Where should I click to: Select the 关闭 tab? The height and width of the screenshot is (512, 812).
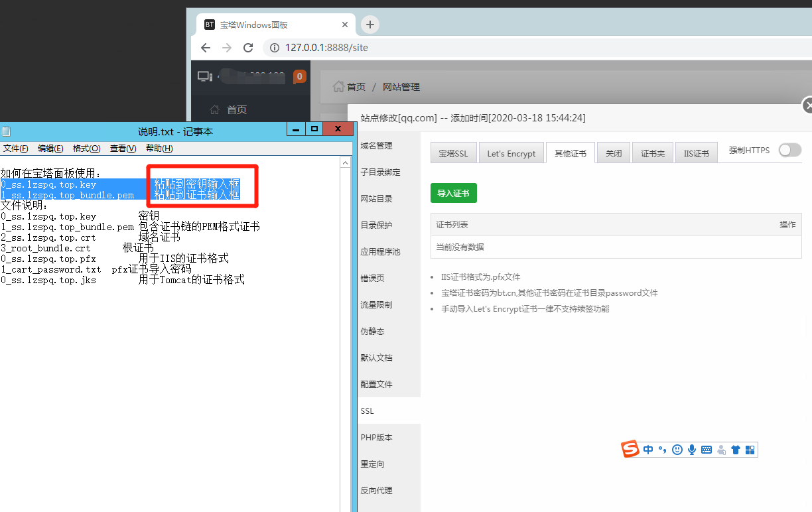(614, 153)
